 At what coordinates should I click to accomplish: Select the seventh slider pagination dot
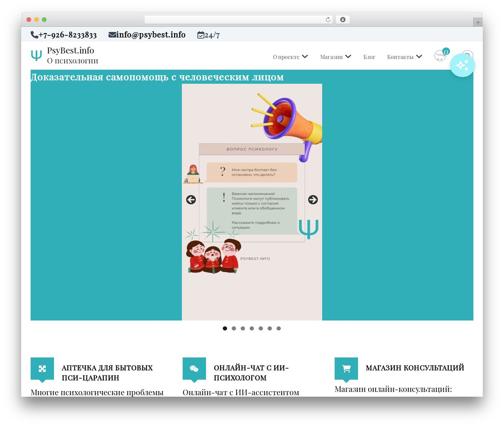[x=278, y=329]
